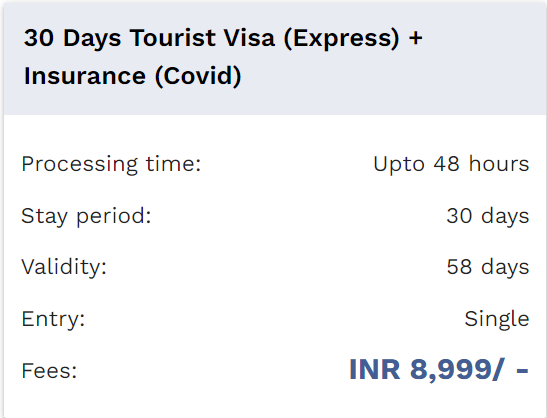Click the white card body below header

[275, 266]
